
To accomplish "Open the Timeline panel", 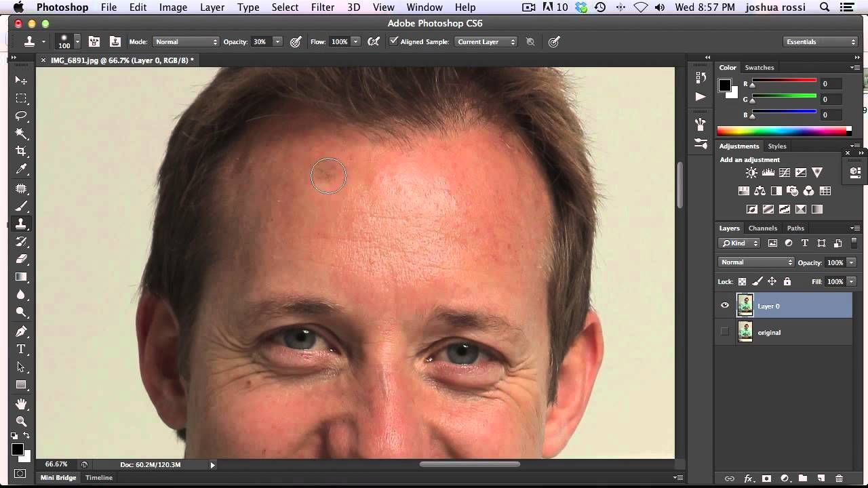I will 99,478.
